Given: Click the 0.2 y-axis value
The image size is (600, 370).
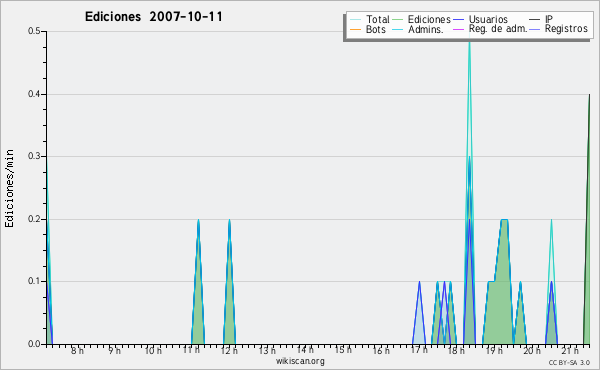Looking at the screenshot, I should pos(34,219).
